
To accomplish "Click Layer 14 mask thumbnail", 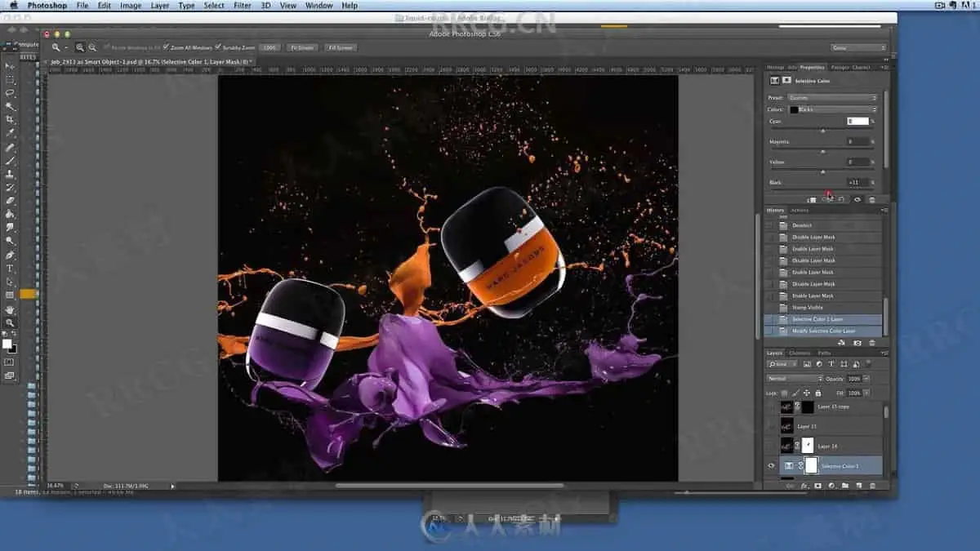I will [808, 446].
